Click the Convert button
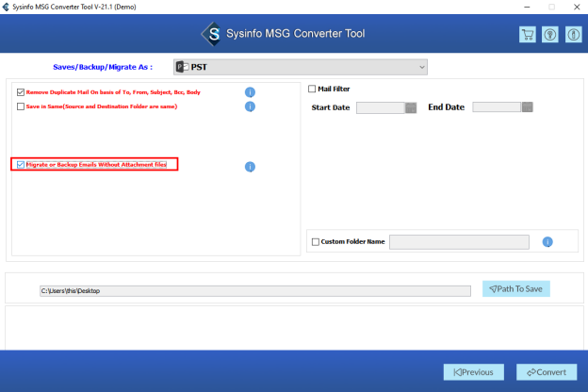 tap(547, 372)
